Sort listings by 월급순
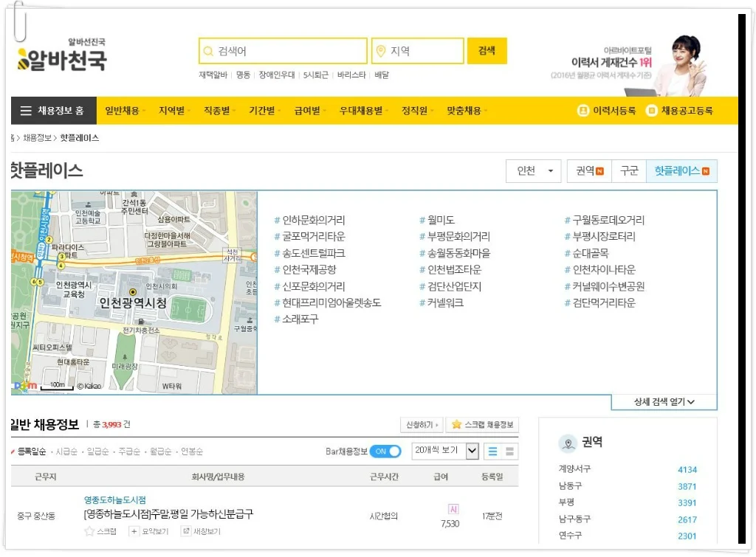The image size is (756, 557). pyautogui.click(x=160, y=452)
